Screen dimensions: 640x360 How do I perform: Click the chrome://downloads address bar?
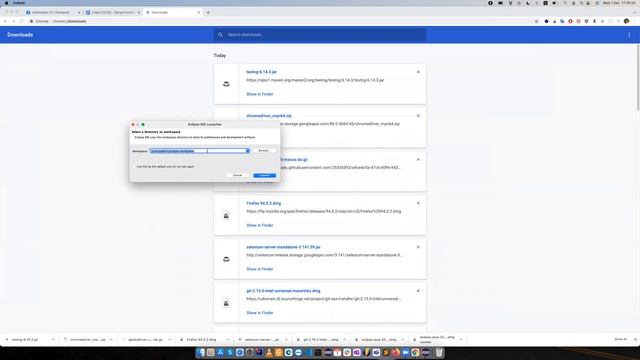click(x=282, y=21)
